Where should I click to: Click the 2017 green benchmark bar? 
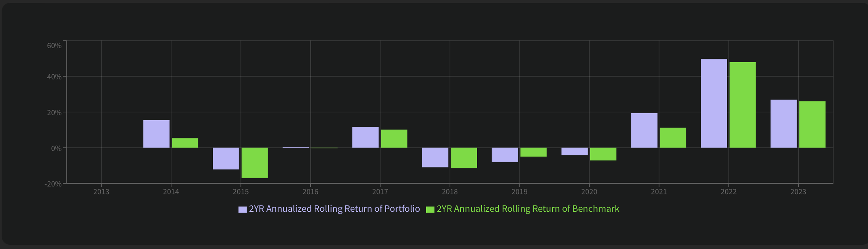click(x=394, y=139)
